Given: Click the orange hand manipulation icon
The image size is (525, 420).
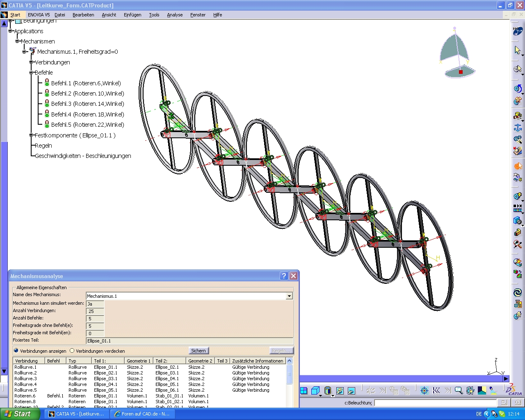Looking at the screenshot, I should (518, 166).
